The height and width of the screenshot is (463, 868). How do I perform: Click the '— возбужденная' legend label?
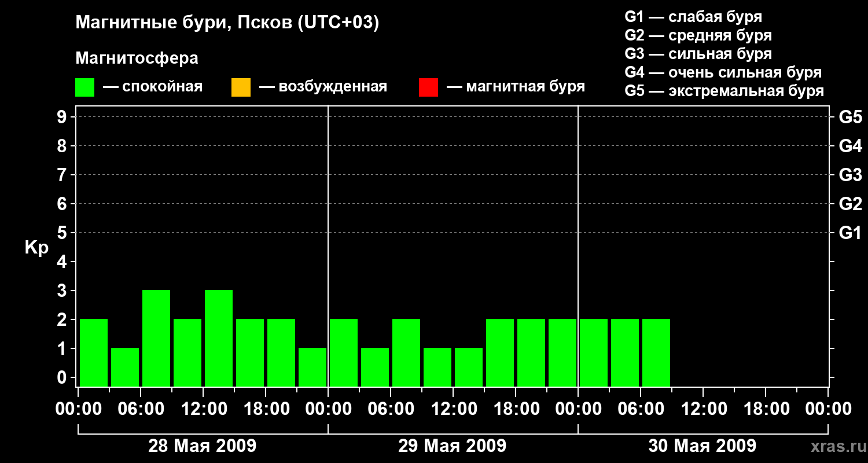point(323,87)
